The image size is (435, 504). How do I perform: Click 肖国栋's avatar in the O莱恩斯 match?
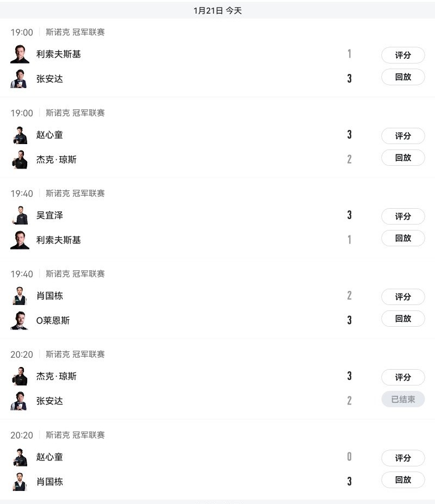tap(20, 296)
